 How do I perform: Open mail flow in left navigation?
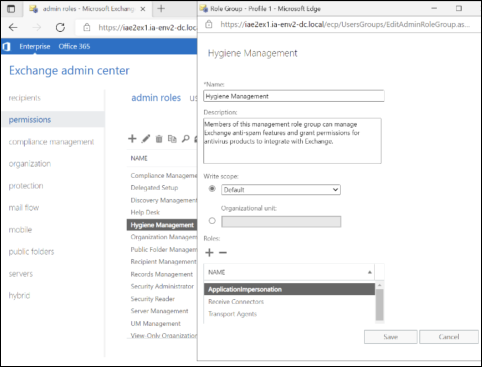pos(24,208)
